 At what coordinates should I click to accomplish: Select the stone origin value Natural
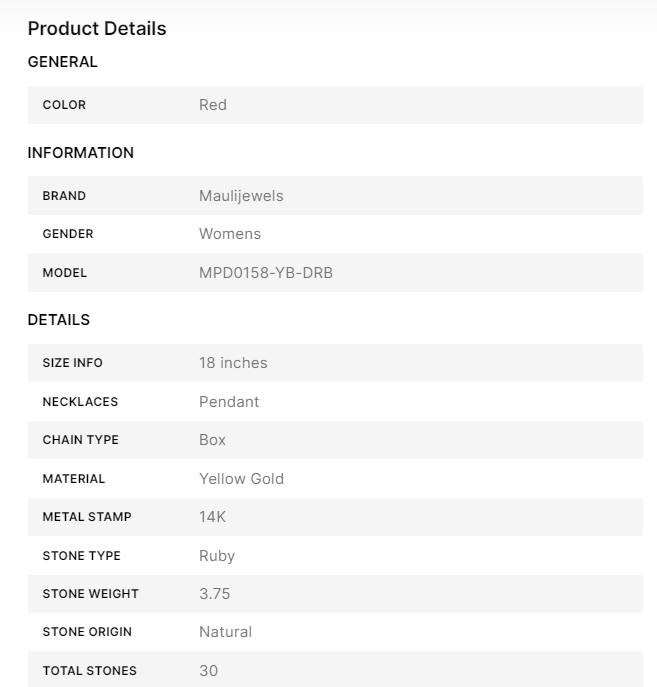click(225, 632)
